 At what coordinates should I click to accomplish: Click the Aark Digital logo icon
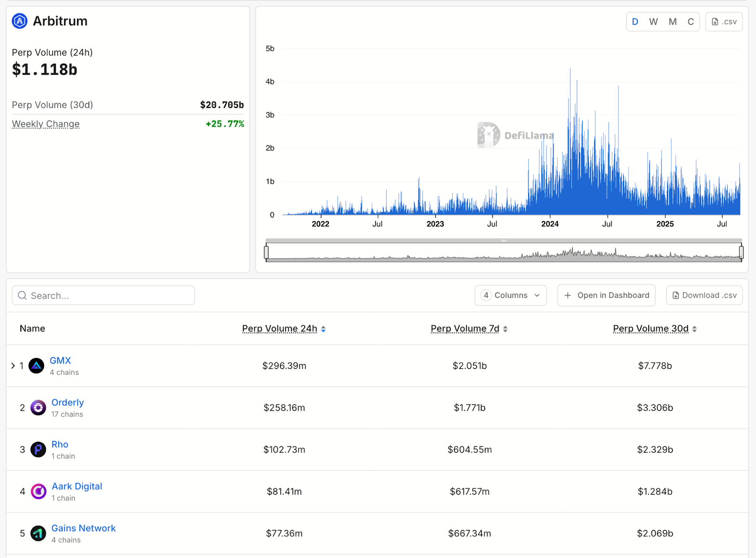pyautogui.click(x=38, y=491)
